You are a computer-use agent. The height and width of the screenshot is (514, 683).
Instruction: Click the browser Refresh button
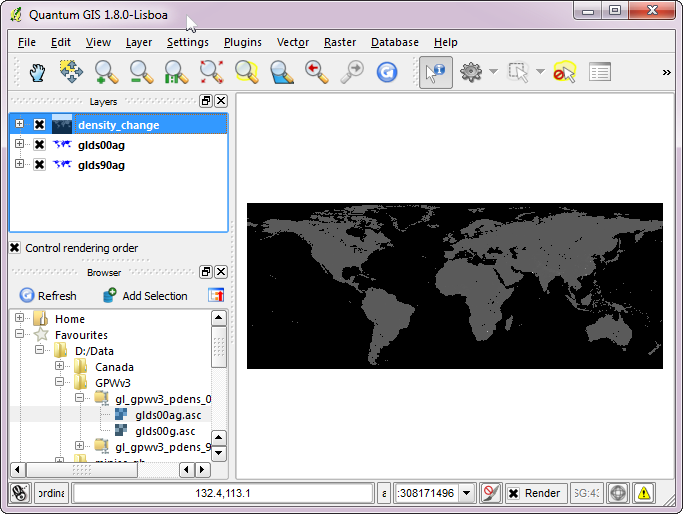pyautogui.click(x=48, y=296)
